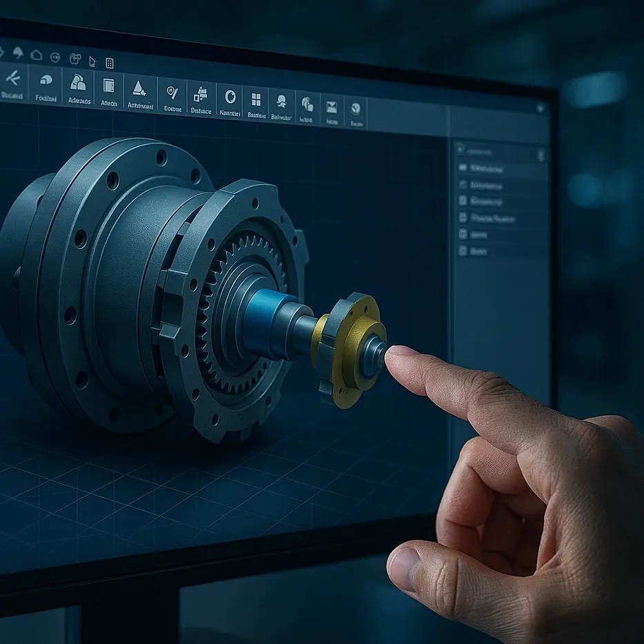The height and width of the screenshot is (644, 644).
Task: Select the dome-shaped tool in the ribbon
Action: tap(46, 80)
